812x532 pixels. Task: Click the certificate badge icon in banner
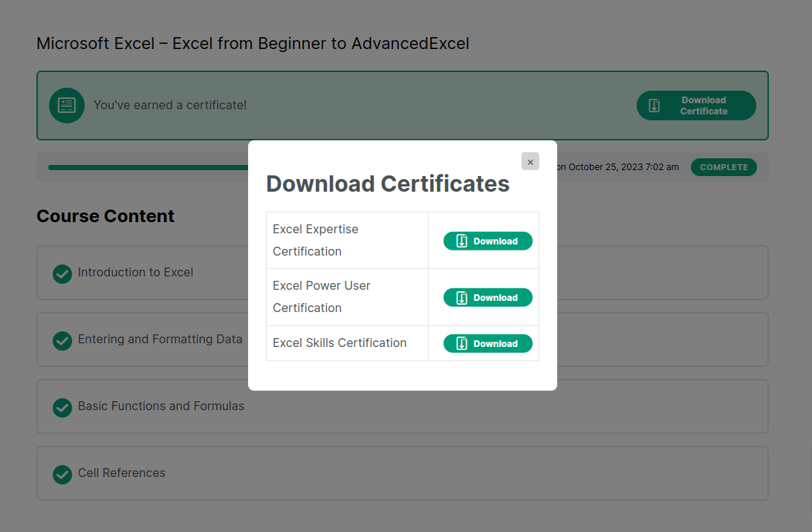67,106
